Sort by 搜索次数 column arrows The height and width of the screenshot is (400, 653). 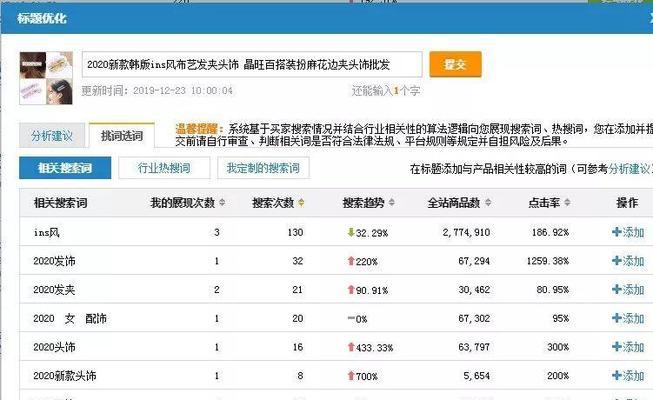coord(301,202)
